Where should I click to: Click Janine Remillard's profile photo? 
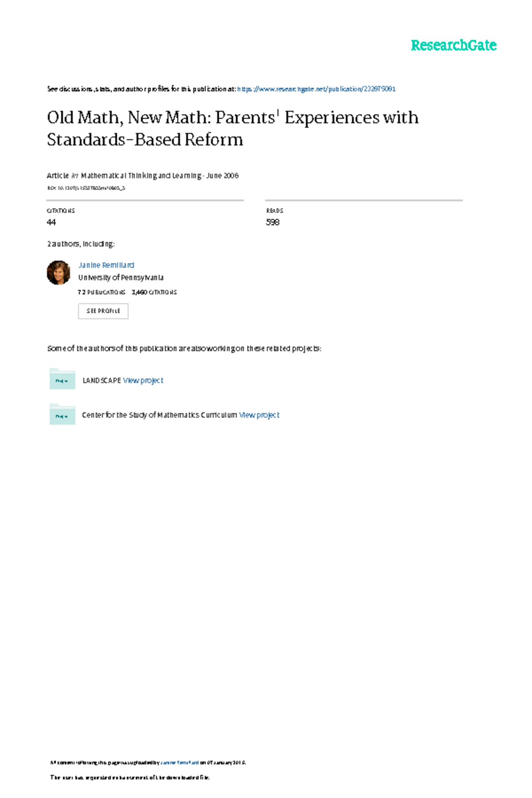pos(59,272)
